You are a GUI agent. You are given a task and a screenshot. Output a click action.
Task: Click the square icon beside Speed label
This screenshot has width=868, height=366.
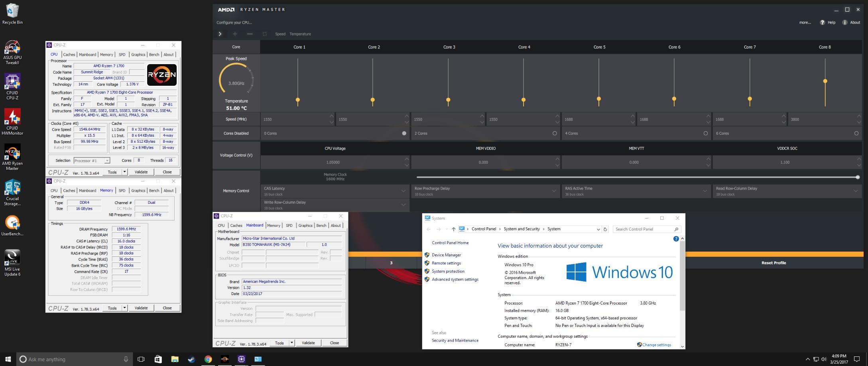click(x=264, y=34)
